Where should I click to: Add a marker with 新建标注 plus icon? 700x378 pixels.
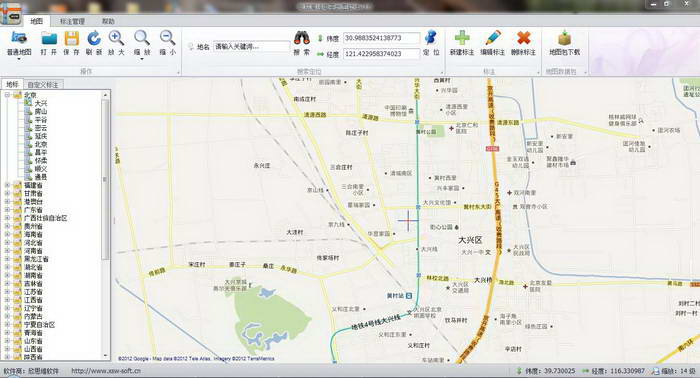click(x=462, y=38)
